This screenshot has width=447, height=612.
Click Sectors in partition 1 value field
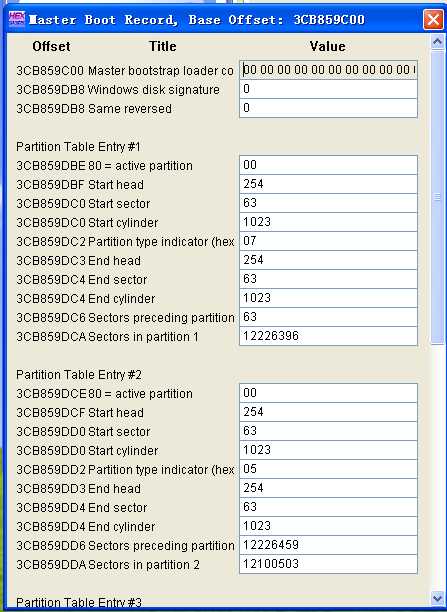coord(328,336)
